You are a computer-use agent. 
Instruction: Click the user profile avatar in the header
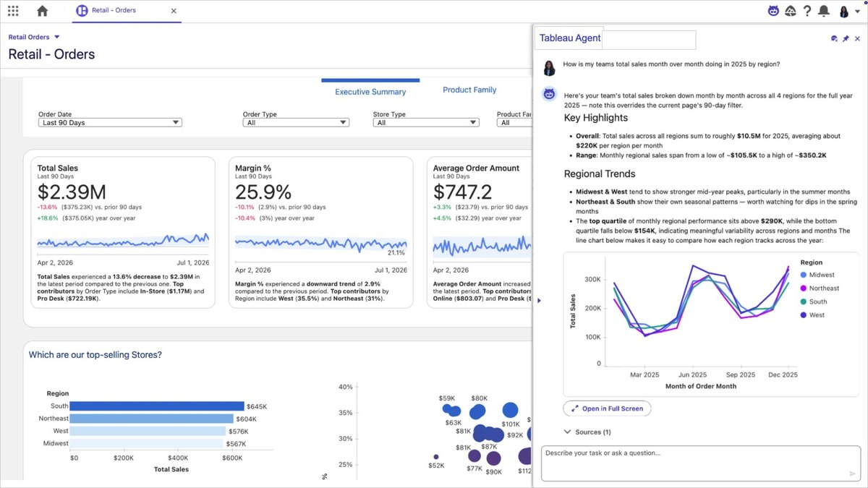(843, 11)
